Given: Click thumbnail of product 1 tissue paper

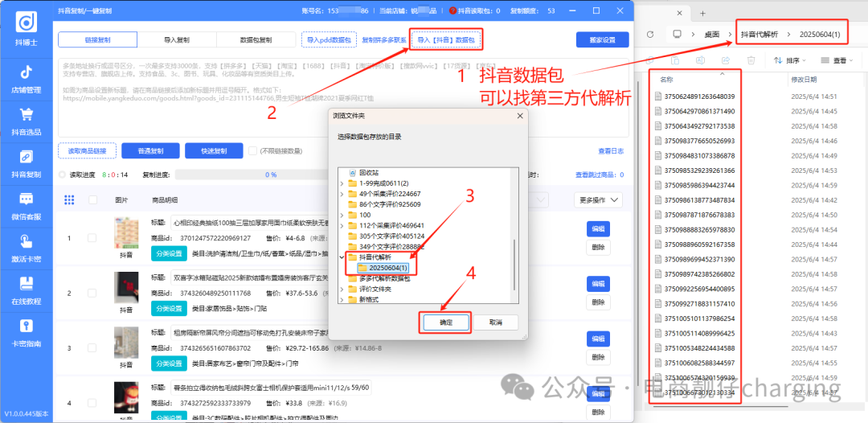Looking at the screenshot, I should (x=126, y=232).
